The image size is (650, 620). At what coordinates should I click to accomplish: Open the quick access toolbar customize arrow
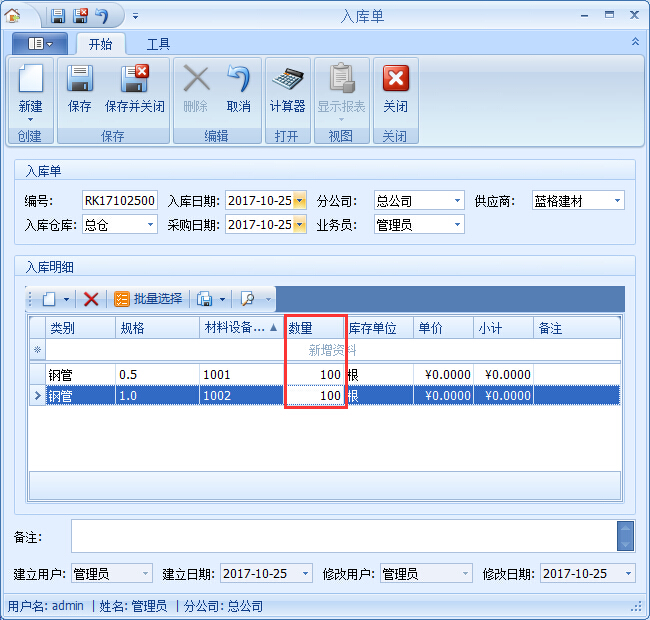(136, 17)
